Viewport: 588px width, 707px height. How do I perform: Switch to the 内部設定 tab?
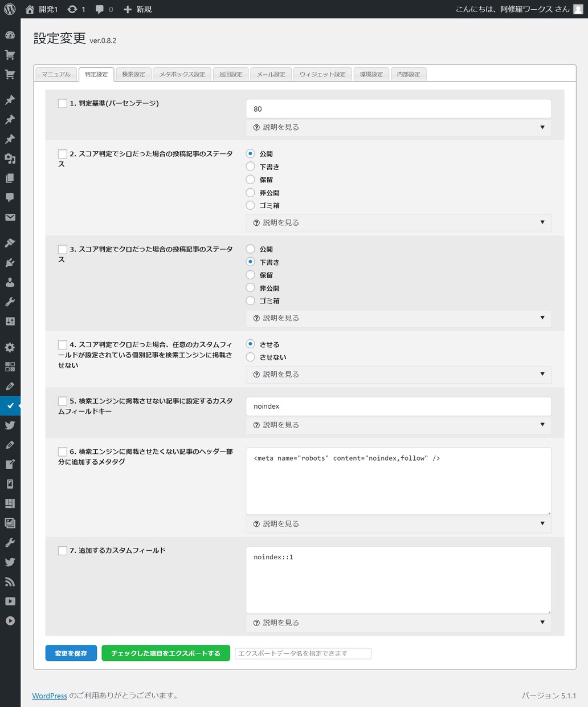(409, 74)
